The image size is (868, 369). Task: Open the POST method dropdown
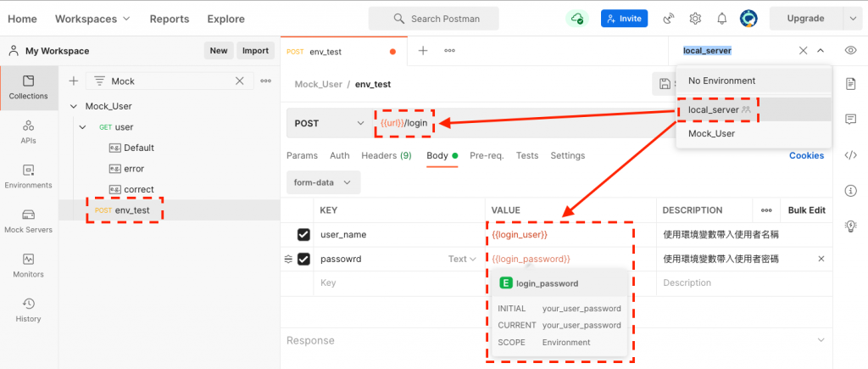point(330,123)
